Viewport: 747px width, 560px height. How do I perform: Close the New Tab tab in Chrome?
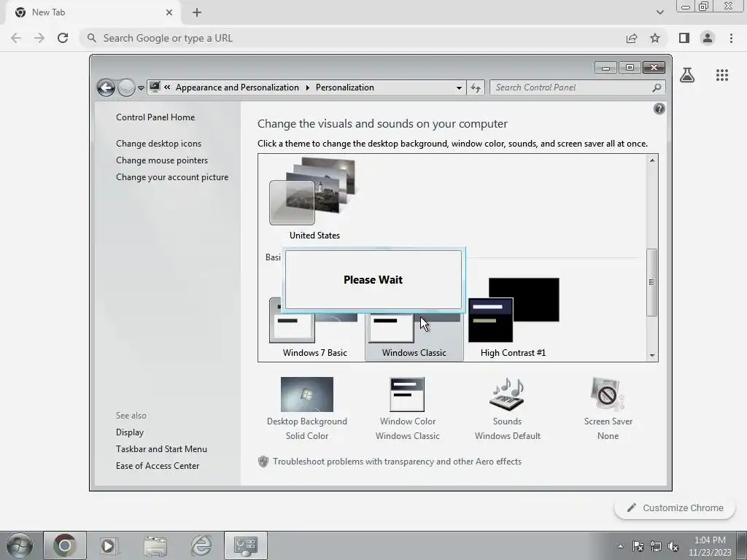pyautogui.click(x=169, y=12)
